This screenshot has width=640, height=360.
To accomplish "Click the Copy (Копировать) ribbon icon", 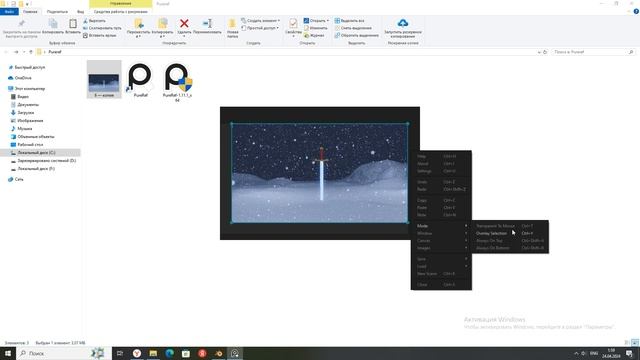I will click(x=53, y=24).
